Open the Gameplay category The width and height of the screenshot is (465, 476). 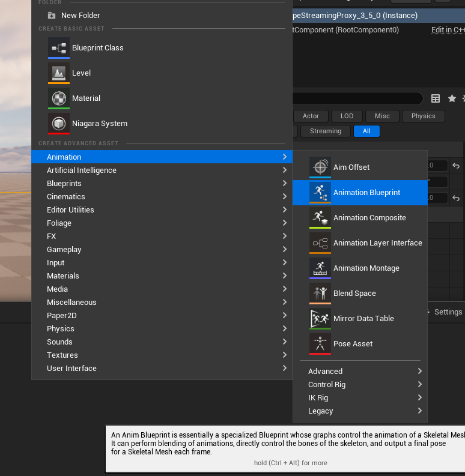pyautogui.click(x=162, y=249)
